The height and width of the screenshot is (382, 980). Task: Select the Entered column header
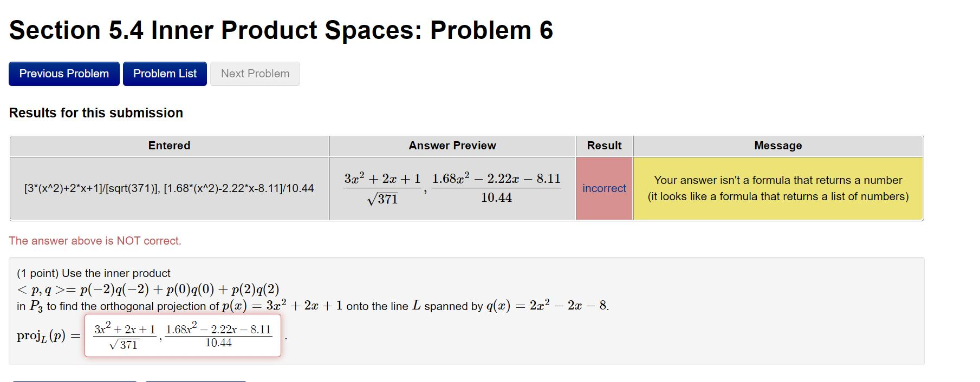click(169, 145)
